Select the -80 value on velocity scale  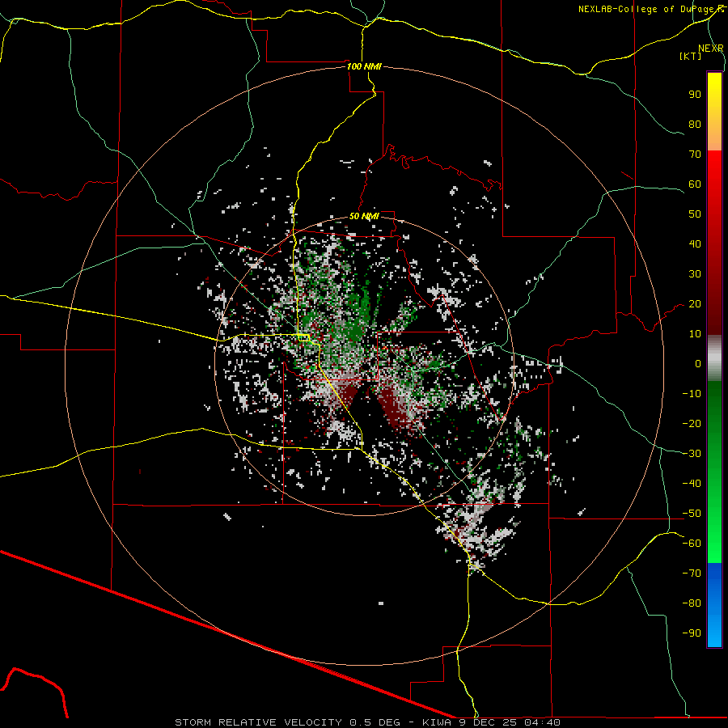tap(692, 603)
